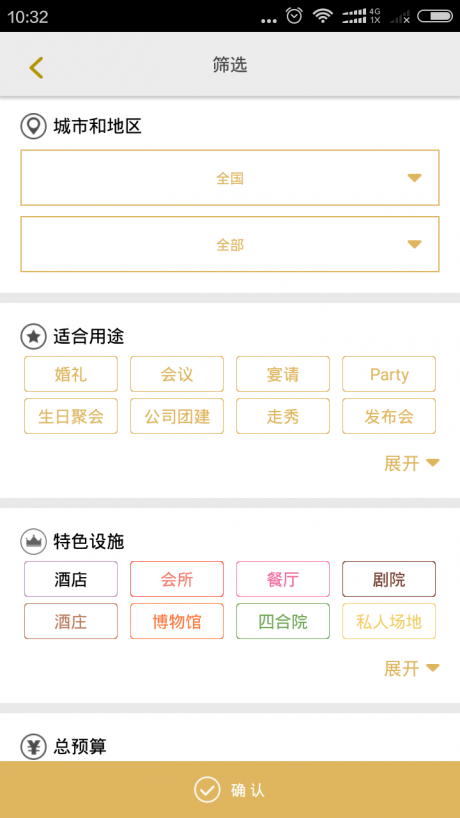Expand more options under 适合用途
This screenshot has width=460, height=818.
click(412, 463)
